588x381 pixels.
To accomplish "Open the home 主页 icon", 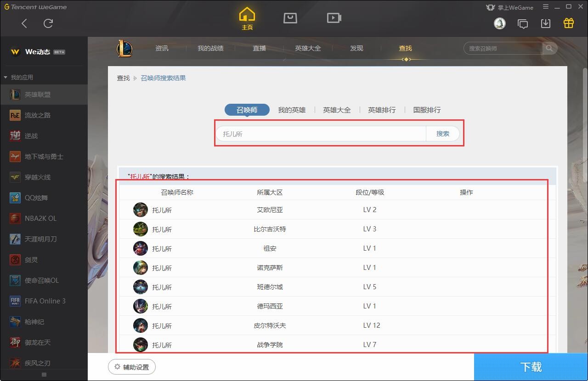I will [x=247, y=18].
